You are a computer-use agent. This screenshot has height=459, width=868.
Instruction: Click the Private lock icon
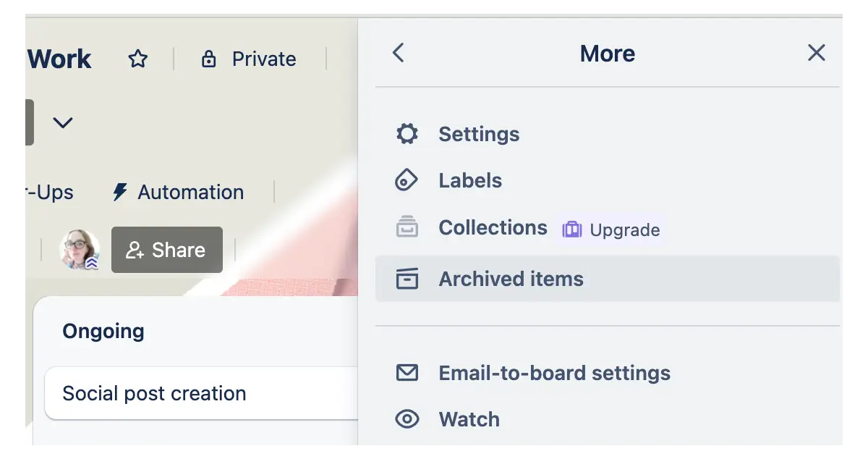point(208,59)
